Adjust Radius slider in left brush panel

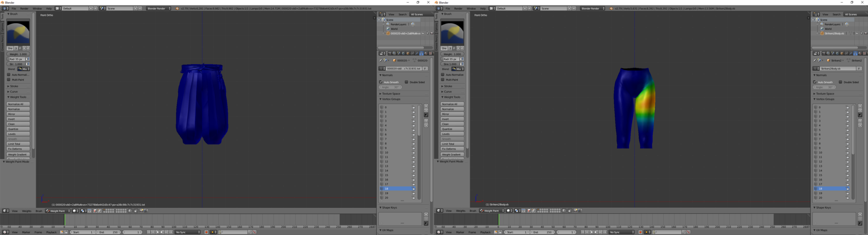point(16,59)
